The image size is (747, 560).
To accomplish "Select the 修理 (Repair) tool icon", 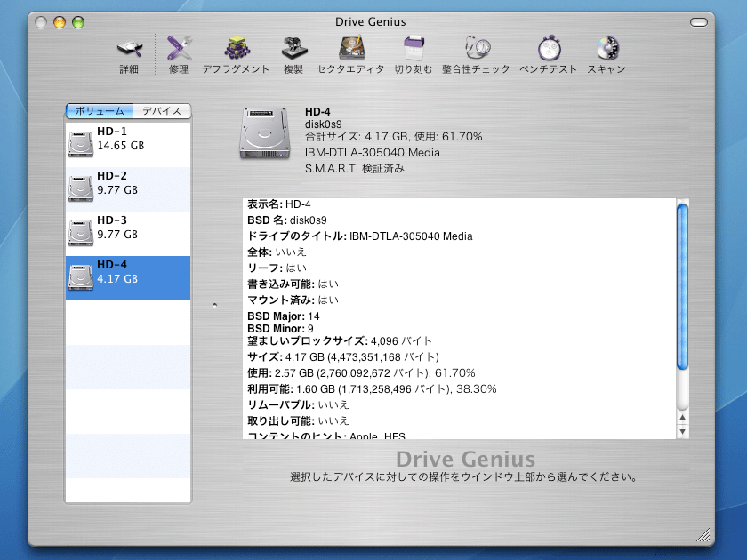I will pyautogui.click(x=179, y=48).
